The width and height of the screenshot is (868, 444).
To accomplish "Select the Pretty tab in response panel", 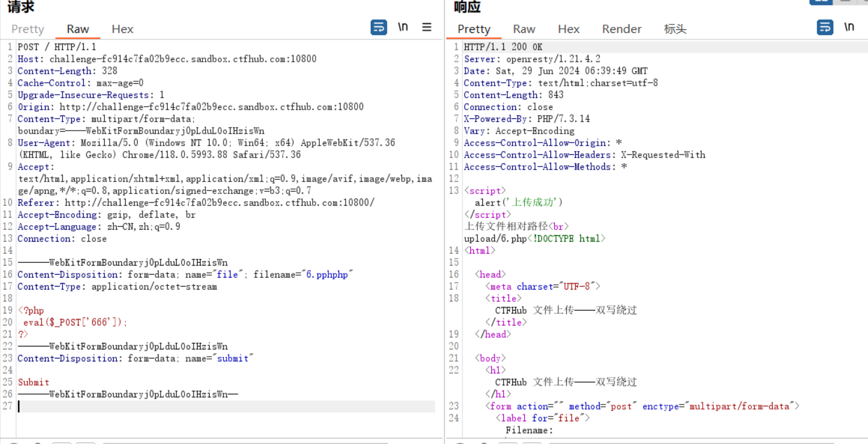I will [x=474, y=29].
